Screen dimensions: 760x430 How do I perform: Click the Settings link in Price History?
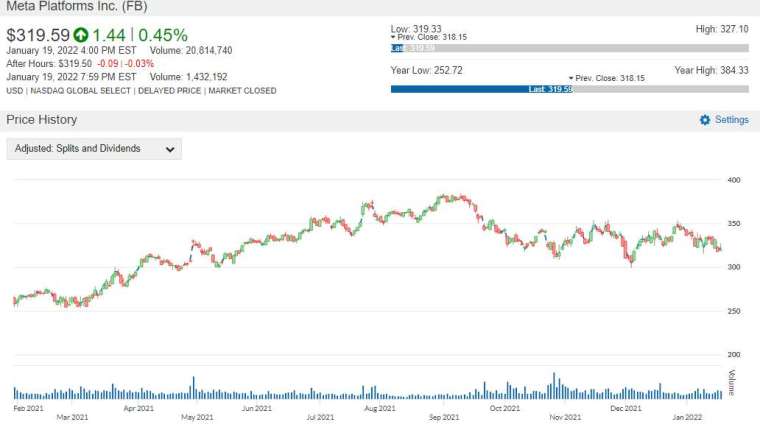pos(731,120)
